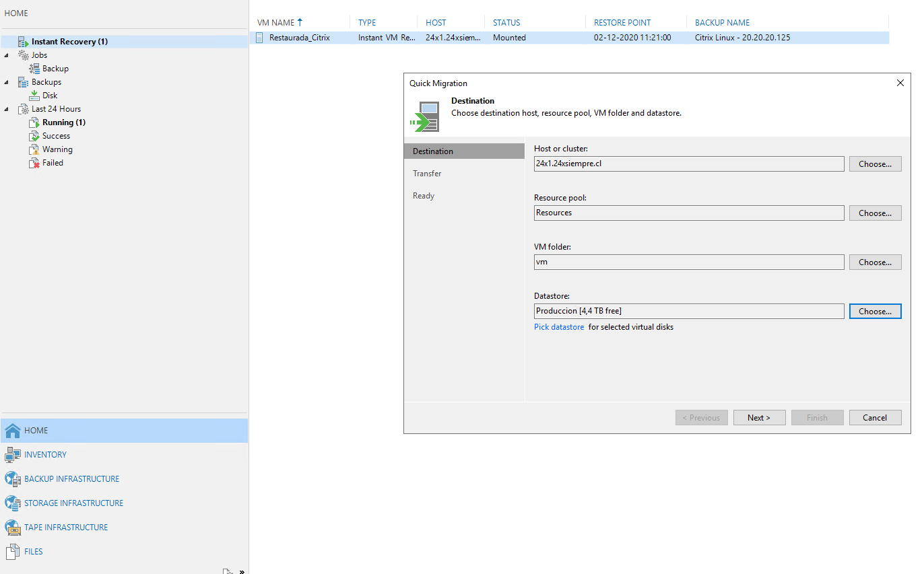Open the Pick datastore link
924x574 pixels.
[x=559, y=326]
